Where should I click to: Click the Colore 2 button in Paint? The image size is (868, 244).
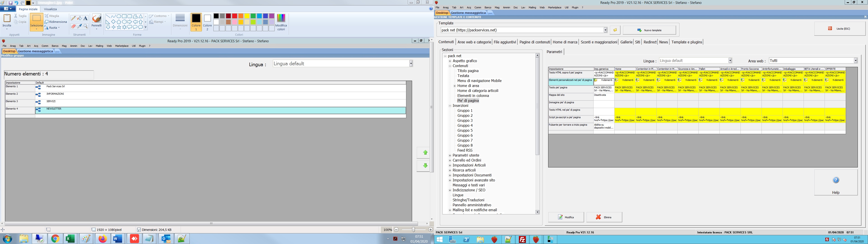pyautogui.click(x=207, y=22)
